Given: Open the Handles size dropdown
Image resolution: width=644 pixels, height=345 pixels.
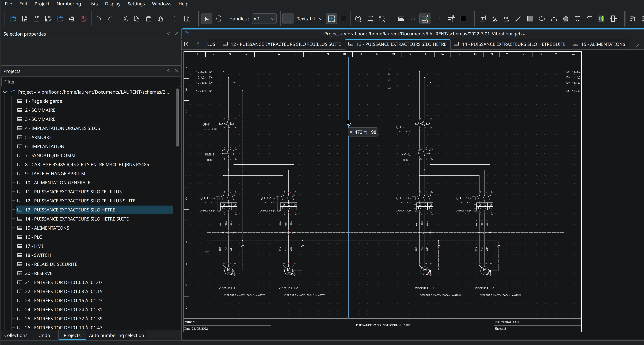Looking at the screenshot, I should click(264, 19).
